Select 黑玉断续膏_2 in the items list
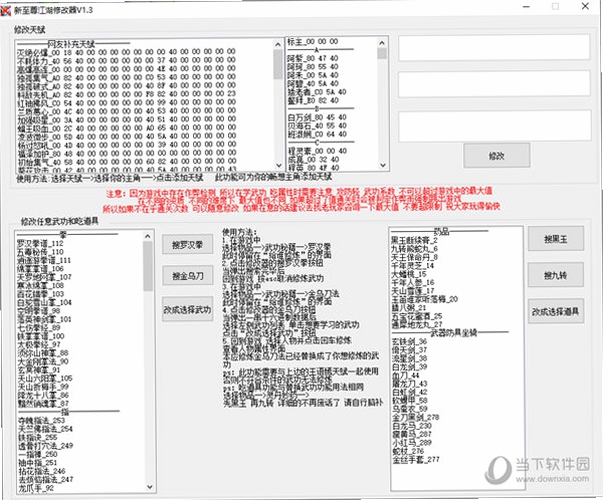The width and height of the screenshot is (603, 500). click(414, 240)
